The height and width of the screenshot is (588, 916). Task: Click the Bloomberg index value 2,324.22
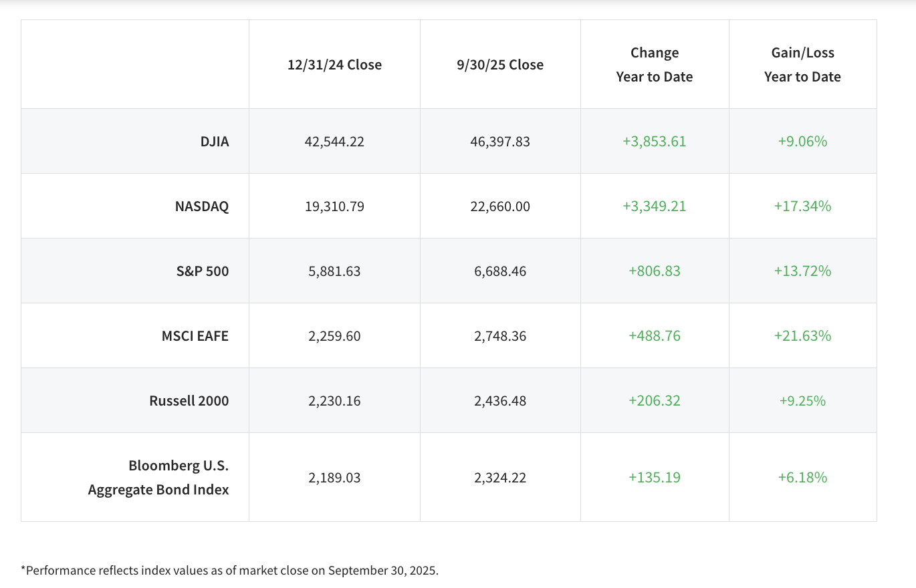(500, 478)
